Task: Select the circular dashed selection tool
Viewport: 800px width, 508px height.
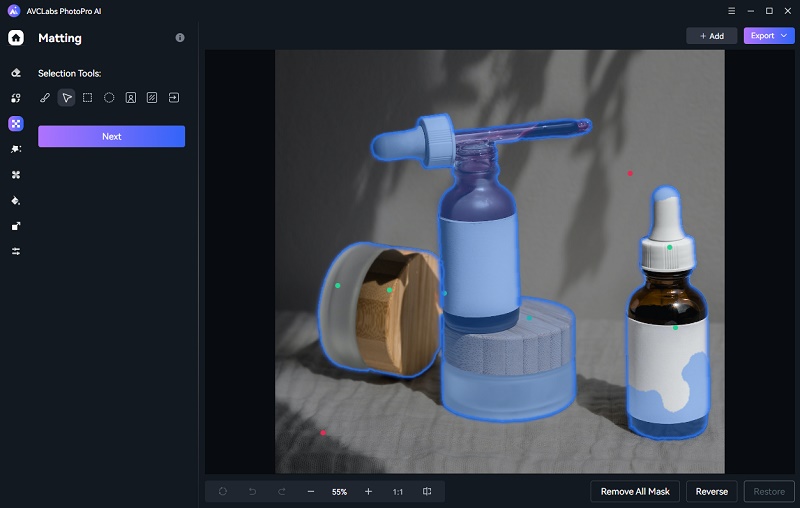Action: tap(109, 97)
